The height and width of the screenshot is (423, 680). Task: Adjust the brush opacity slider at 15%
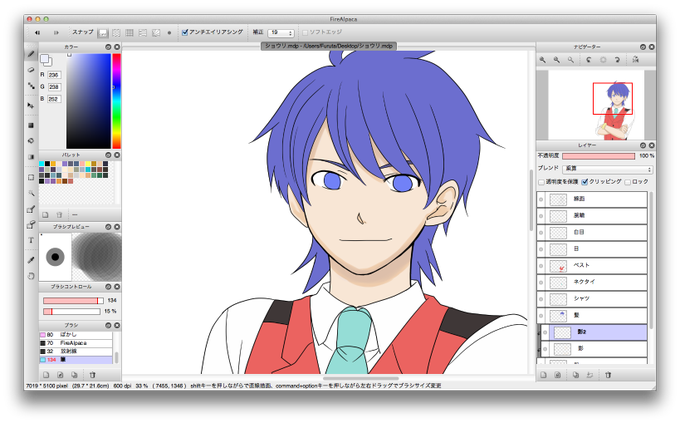point(72,312)
